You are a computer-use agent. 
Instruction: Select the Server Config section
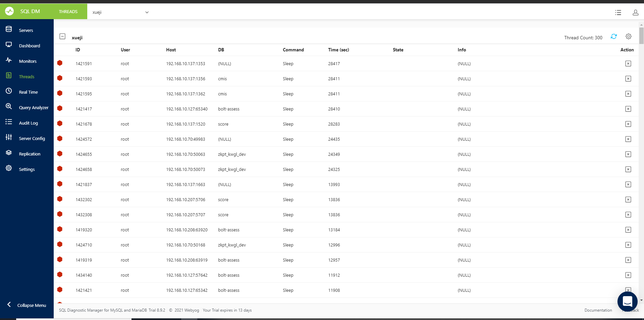pyautogui.click(x=32, y=138)
